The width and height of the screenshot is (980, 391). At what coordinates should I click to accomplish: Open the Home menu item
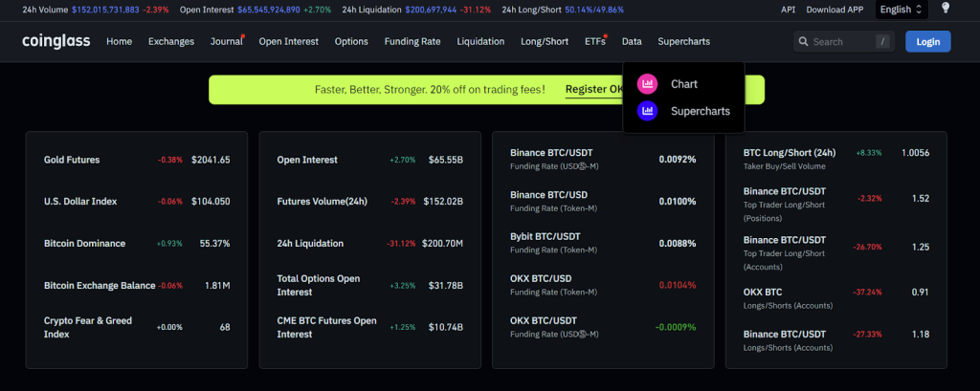point(120,41)
